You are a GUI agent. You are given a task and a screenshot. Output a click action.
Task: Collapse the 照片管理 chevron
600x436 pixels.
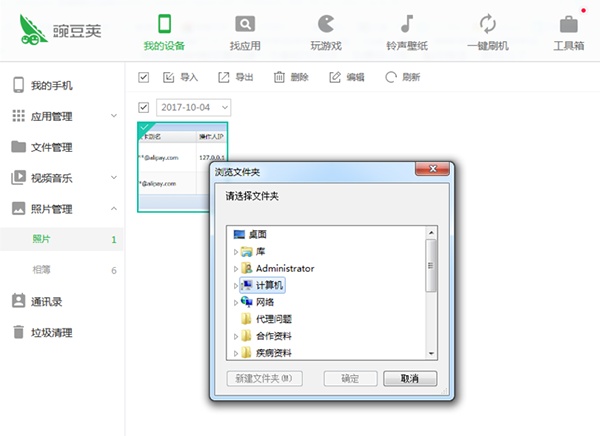(x=114, y=209)
